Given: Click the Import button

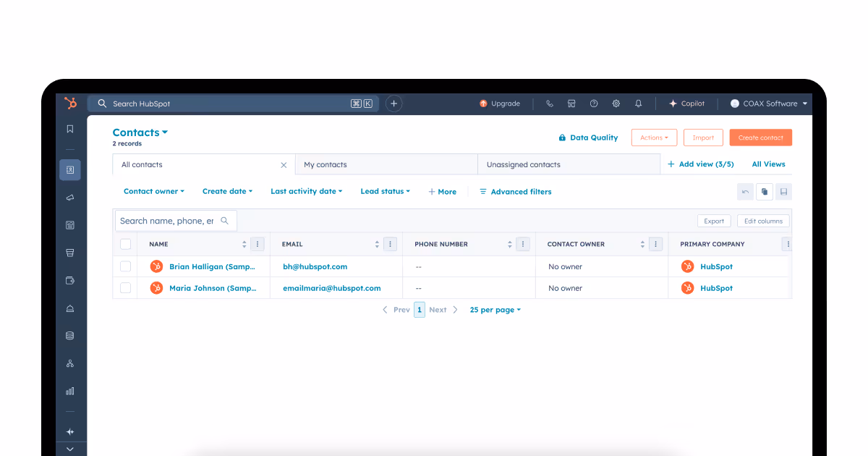Looking at the screenshot, I should click(x=703, y=138).
